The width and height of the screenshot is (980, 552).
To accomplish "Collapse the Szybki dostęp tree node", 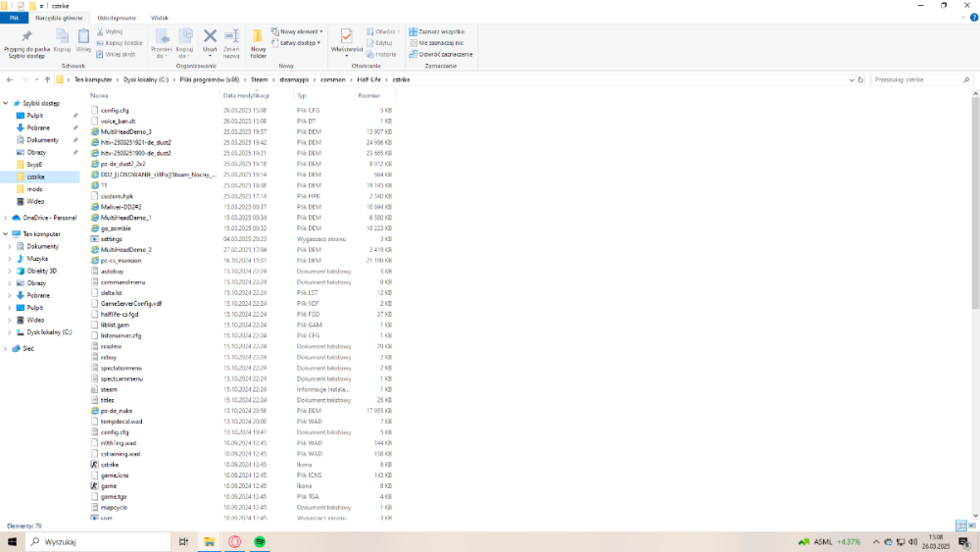I will click(6, 103).
